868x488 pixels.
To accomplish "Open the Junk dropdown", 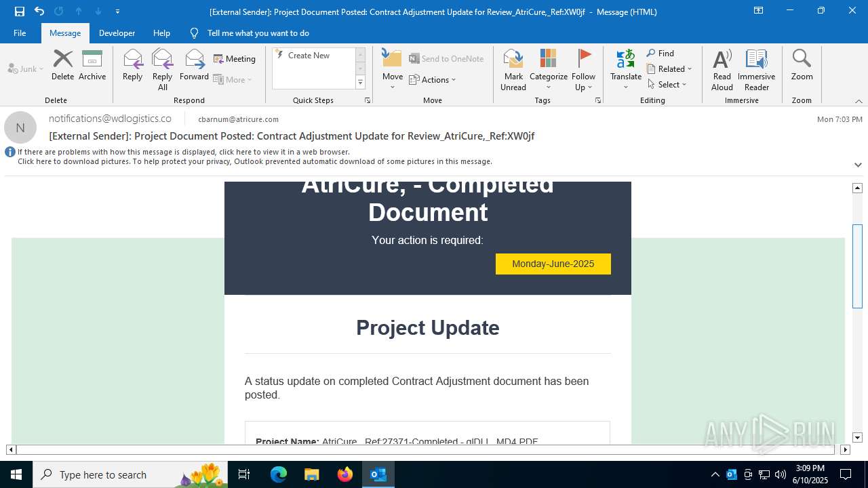I will coord(26,68).
